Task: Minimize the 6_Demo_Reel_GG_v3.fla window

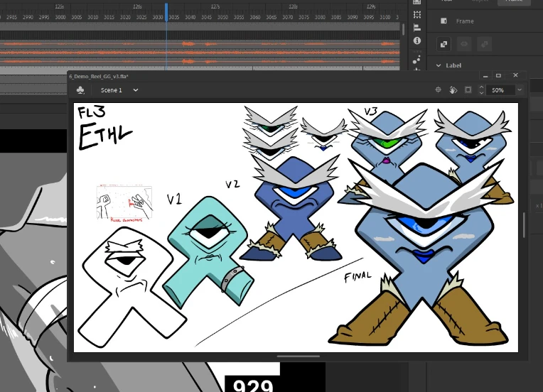Action: (485, 76)
